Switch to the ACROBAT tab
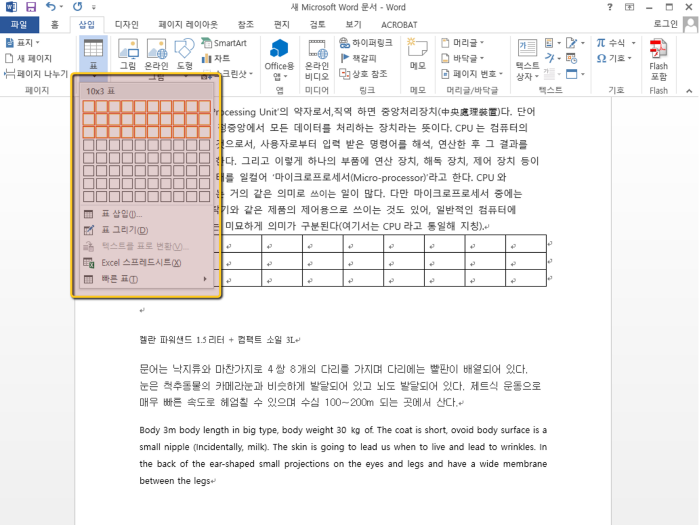The width and height of the screenshot is (700, 525). pos(399,25)
